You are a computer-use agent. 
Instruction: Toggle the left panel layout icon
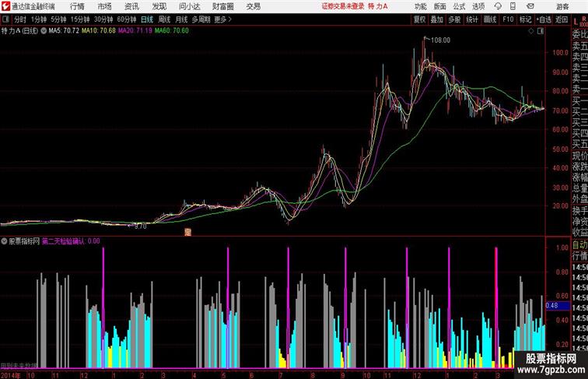click(5, 19)
